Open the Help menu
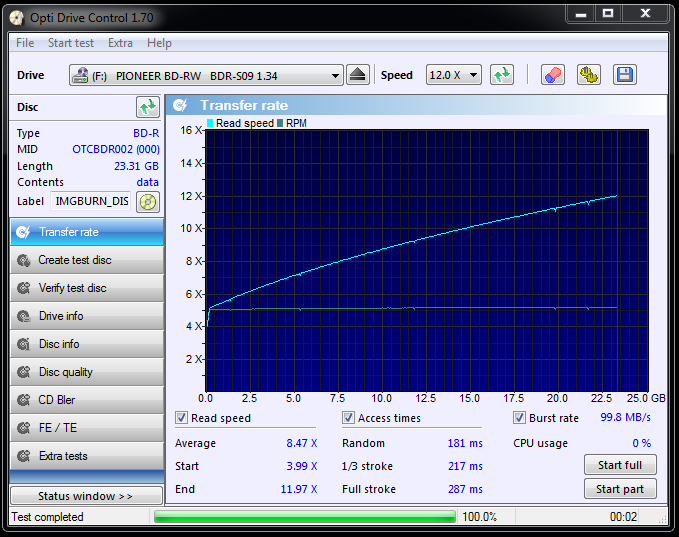 pos(159,43)
